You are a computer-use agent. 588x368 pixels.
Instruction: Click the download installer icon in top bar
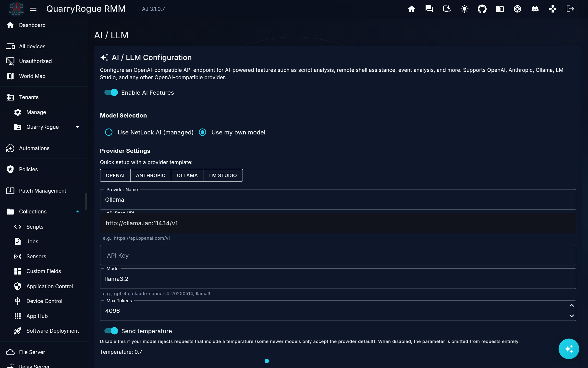click(447, 9)
